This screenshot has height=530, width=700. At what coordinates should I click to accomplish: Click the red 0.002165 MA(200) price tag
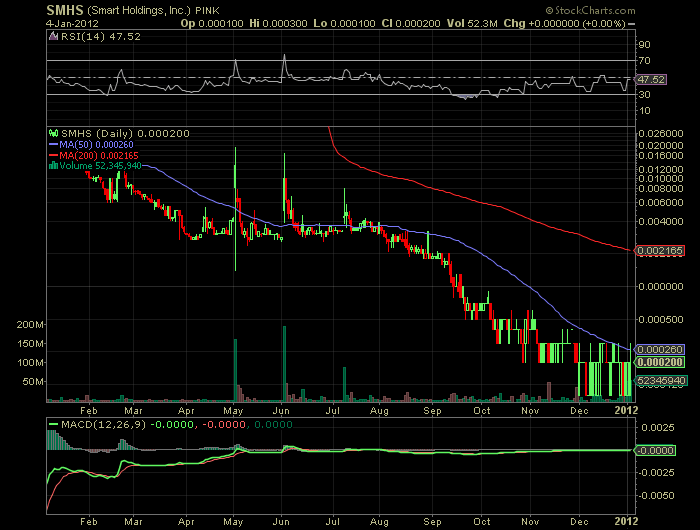[660, 251]
